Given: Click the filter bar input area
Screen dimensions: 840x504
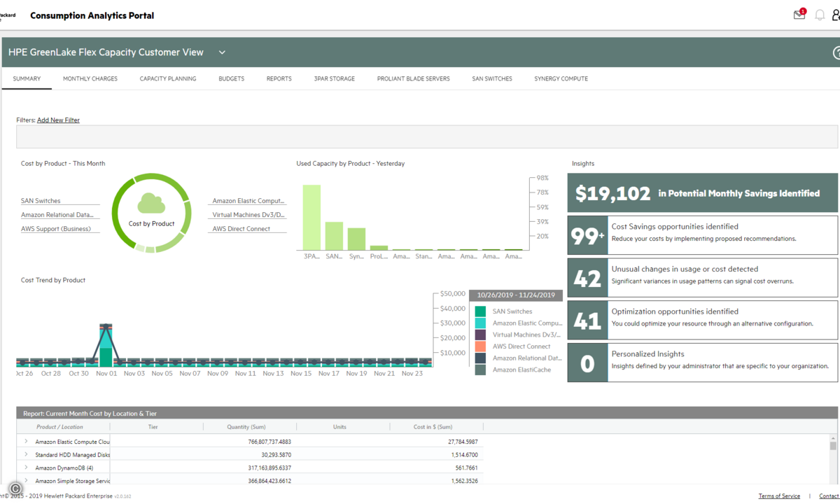Looking at the screenshot, I should click(427, 137).
